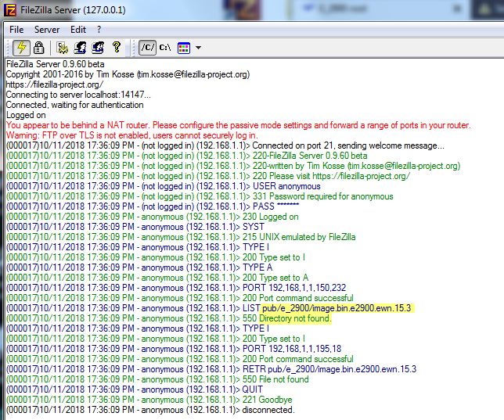Click the RETR pub/e_2900/image.bin line
504x420 pixels.
(x=211, y=369)
